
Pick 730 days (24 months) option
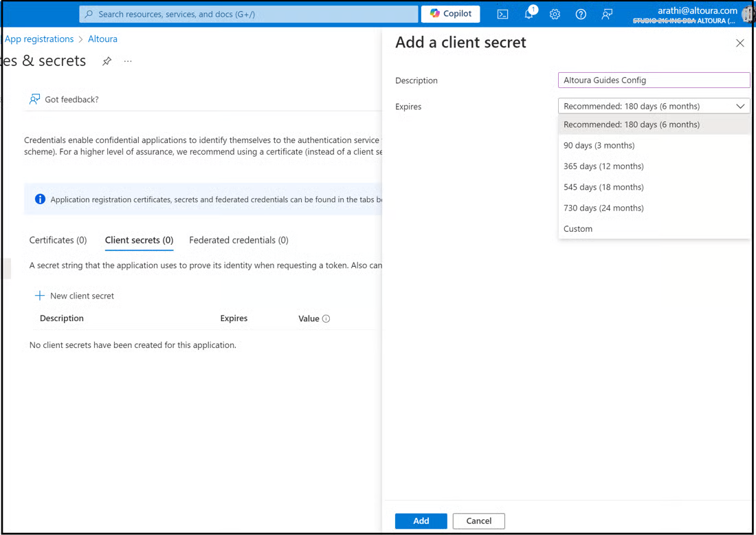654,208
